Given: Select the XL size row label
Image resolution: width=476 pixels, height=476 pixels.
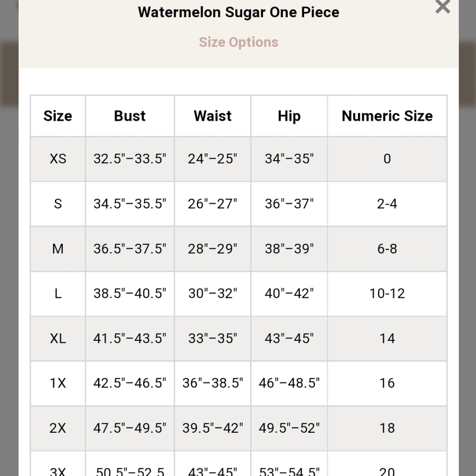Looking at the screenshot, I should (58, 338).
